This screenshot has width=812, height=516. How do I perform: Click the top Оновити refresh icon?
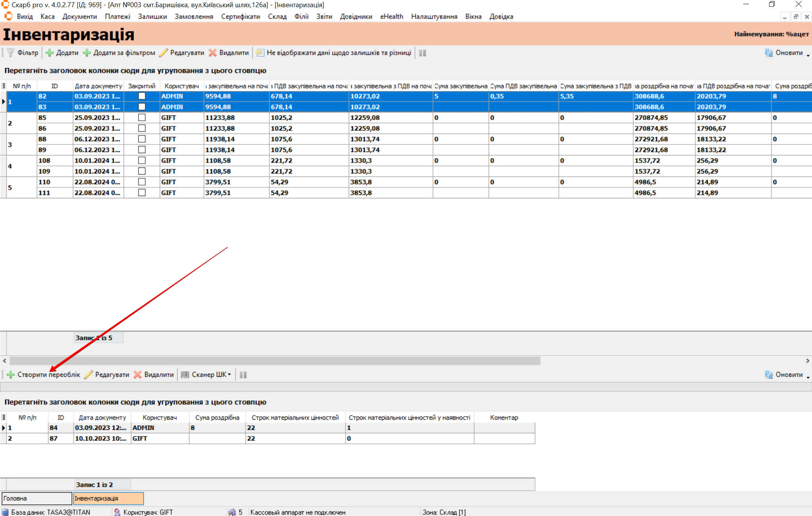pyautogui.click(x=768, y=53)
